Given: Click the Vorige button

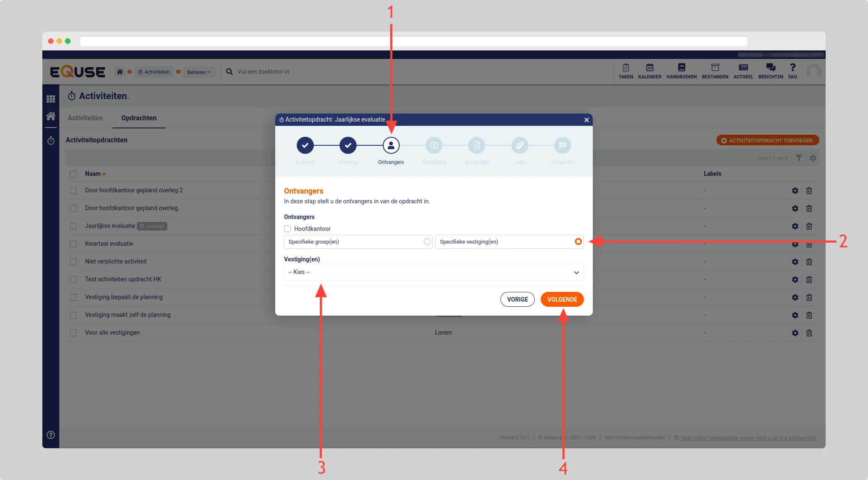Looking at the screenshot, I should click(x=517, y=299).
